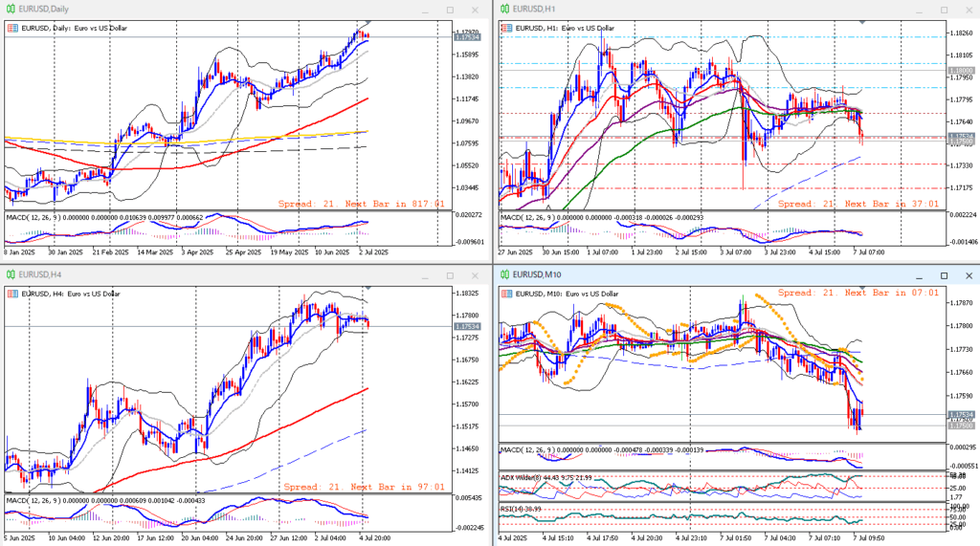Click the '7 Jul 09:50' time on M10 axis

click(869, 537)
